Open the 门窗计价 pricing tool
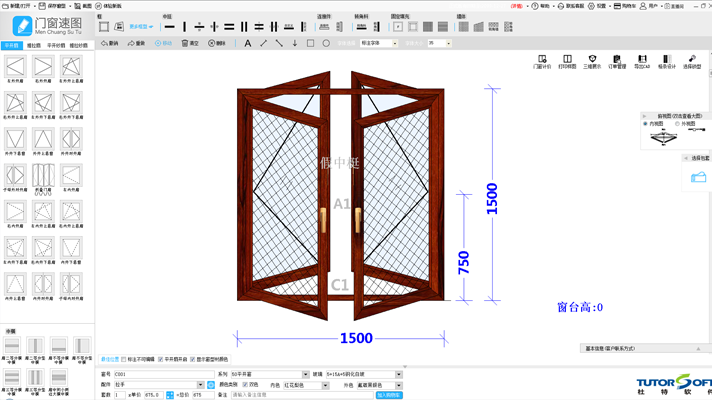The height and width of the screenshot is (400, 712). (x=541, y=62)
